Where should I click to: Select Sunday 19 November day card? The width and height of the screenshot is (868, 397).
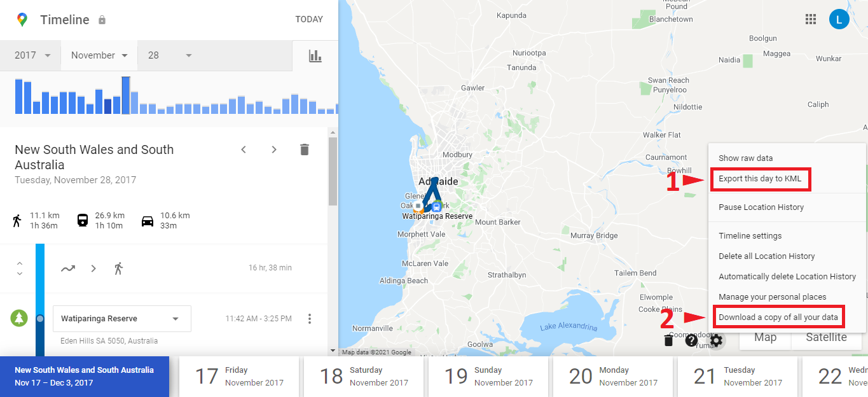coord(488,377)
